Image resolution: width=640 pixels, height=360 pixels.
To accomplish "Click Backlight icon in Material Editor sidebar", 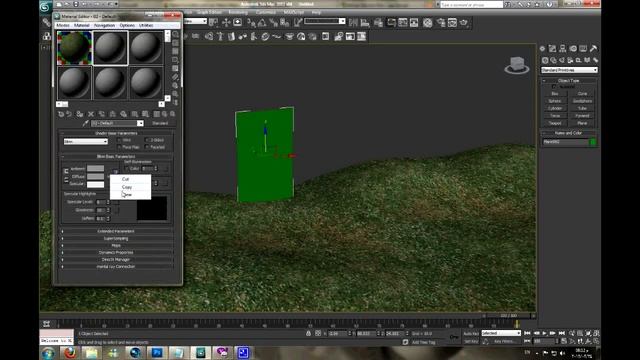I will [176, 43].
